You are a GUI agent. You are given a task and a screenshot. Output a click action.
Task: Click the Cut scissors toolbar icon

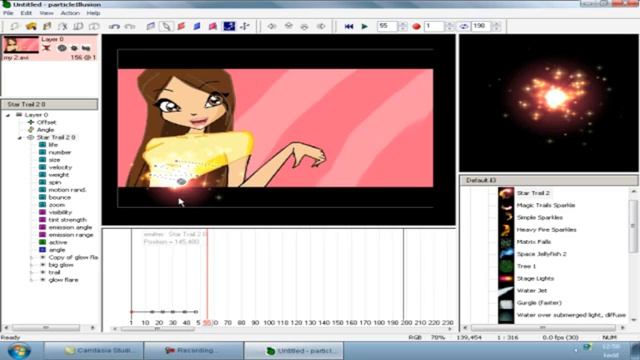tap(62, 27)
